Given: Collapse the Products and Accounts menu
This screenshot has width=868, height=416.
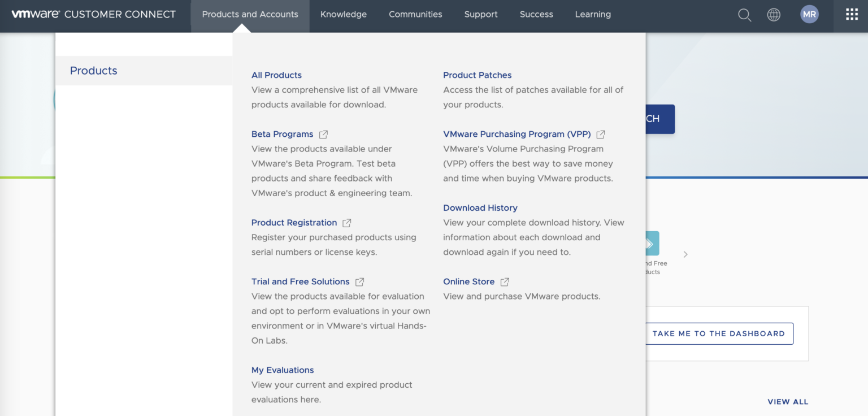Looking at the screenshot, I should point(250,15).
